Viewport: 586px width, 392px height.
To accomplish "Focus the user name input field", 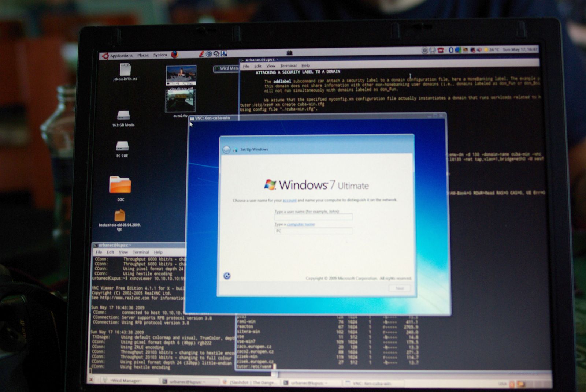I will pyautogui.click(x=314, y=217).
